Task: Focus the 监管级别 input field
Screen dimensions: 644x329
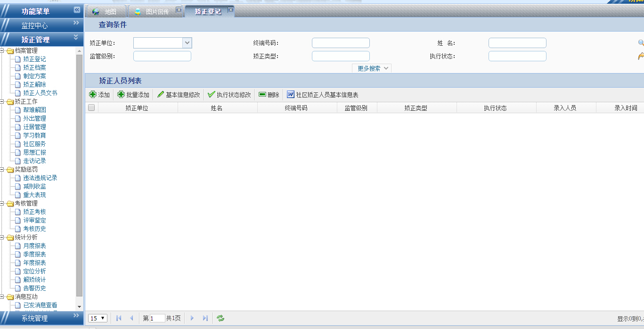Action: (162, 56)
